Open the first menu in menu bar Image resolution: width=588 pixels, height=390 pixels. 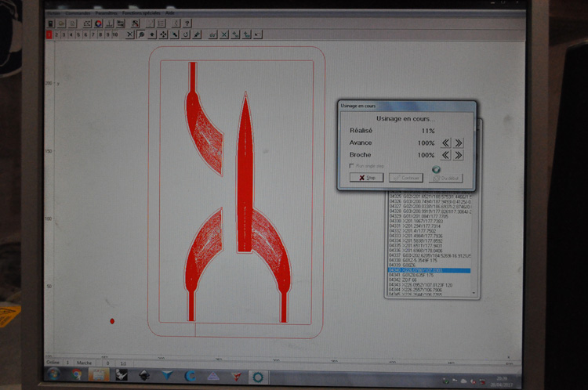coord(53,13)
